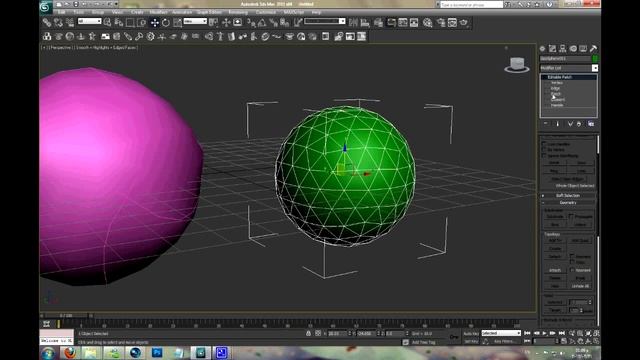Viewport: 640px width, 360px height.
Task: Click the Pin Stack icon
Action: pyautogui.click(x=546, y=124)
